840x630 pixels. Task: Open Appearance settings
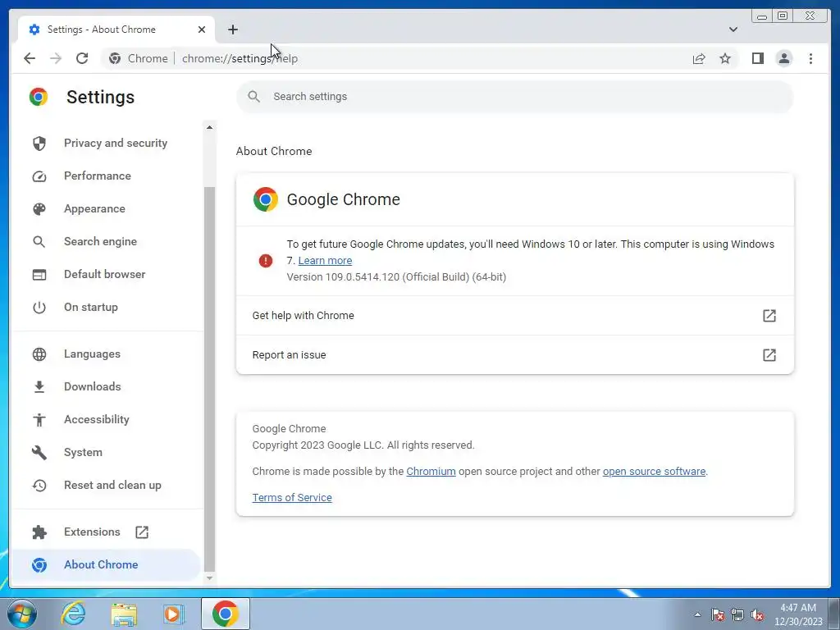pyautogui.click(x=106, y=208)
